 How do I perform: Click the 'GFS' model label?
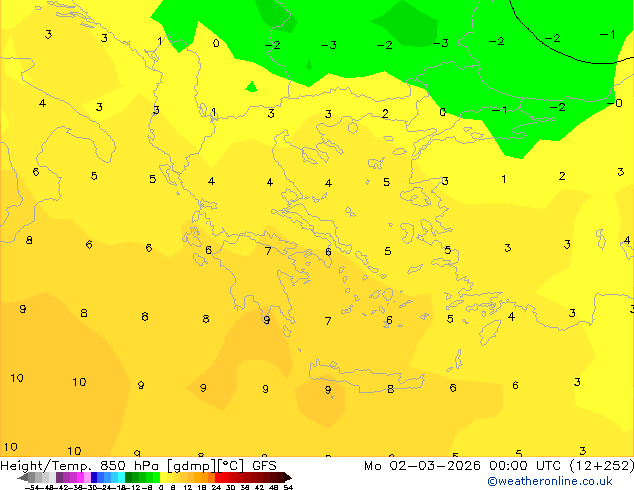(264, 466)
